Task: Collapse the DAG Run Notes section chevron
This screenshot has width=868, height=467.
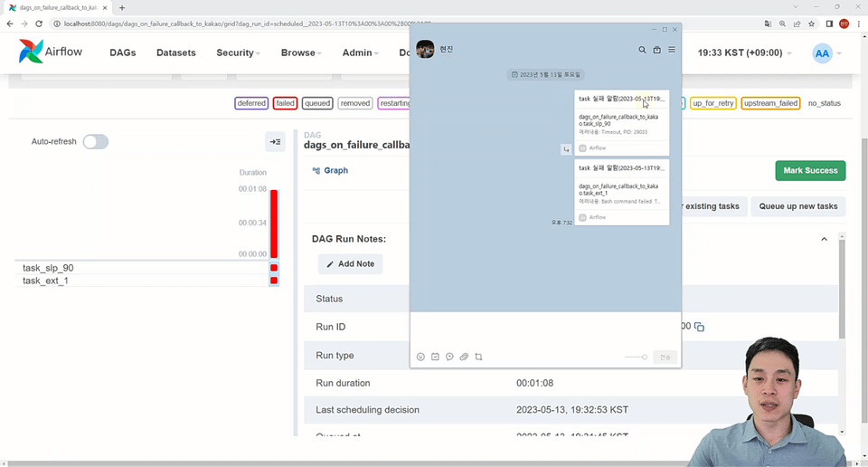Action: click(825, 239)
